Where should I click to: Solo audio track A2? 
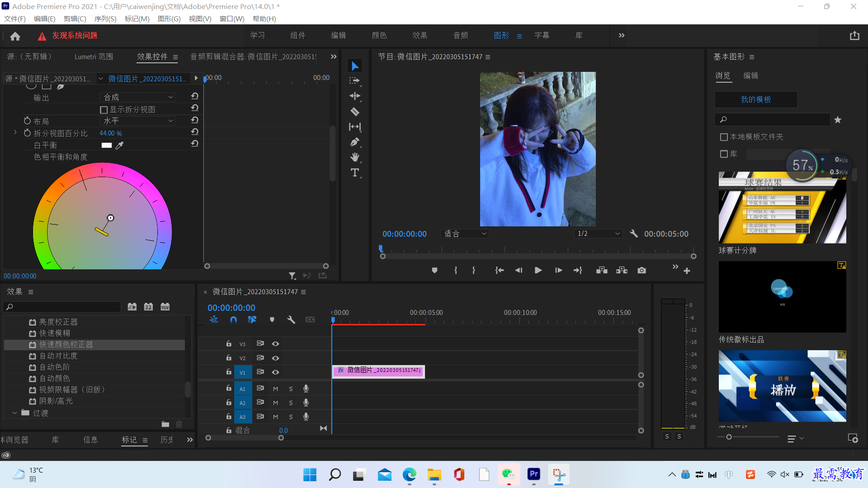pos(291,403)
